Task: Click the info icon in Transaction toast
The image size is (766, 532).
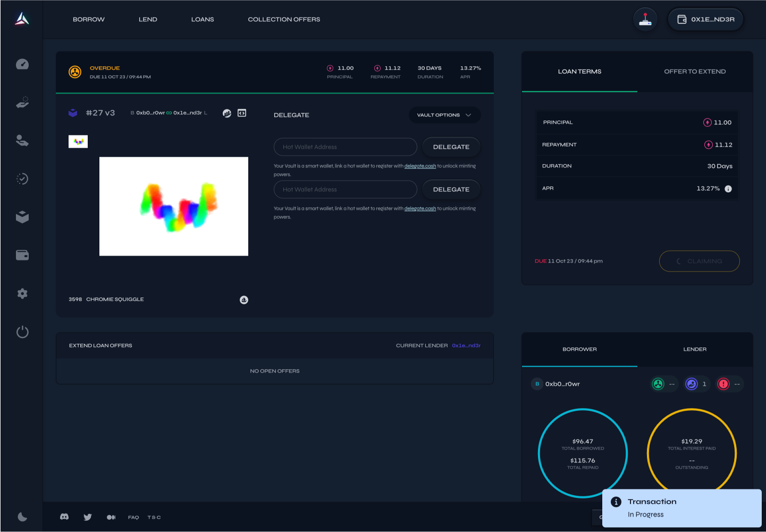Action: click(616, 502)
